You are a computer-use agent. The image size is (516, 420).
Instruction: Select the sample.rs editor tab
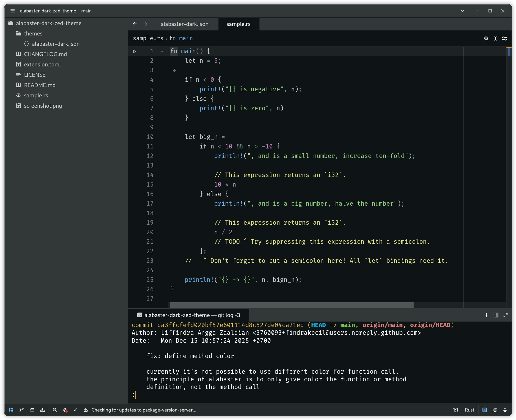(x=238, y=24)
